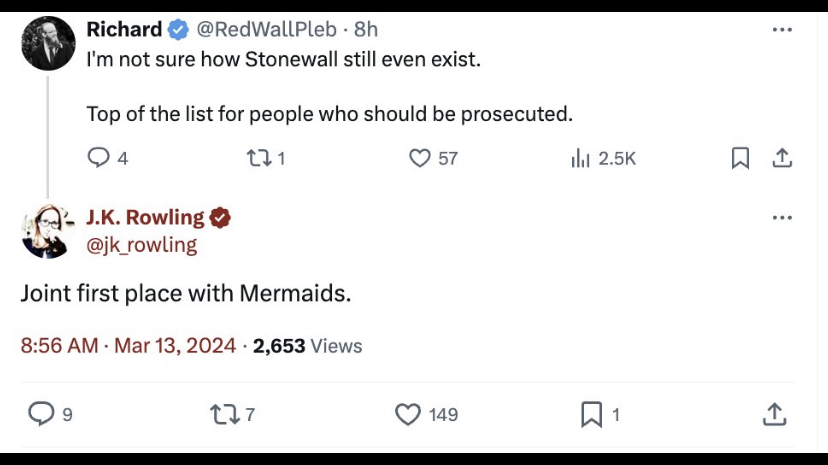Image resolution: width=828 pixels, height=465 pixels.
Task: Open more options for J.K. Rowling's tweet
Action: 782,218
